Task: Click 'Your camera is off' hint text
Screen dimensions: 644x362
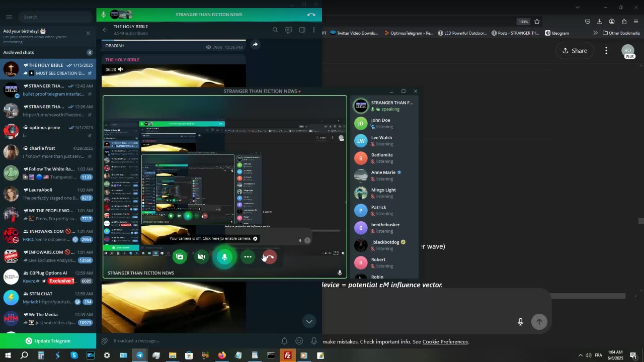Action: pos(210,239)
